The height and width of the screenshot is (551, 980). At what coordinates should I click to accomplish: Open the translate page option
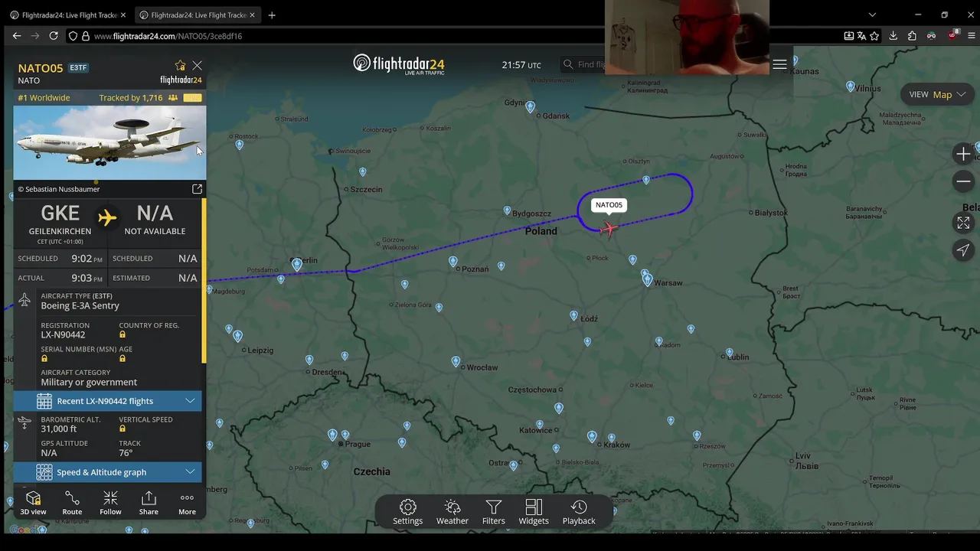click(862, 36)
